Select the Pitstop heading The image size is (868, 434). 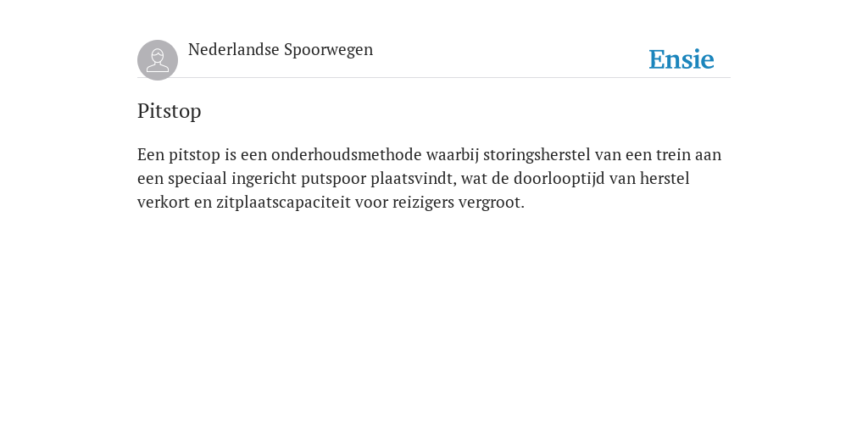170,111
